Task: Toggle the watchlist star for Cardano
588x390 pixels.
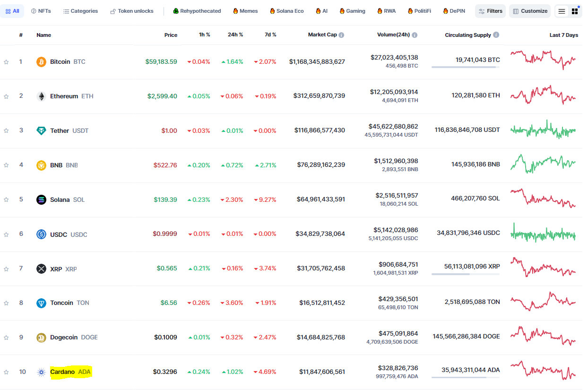Action: point(6,372)
